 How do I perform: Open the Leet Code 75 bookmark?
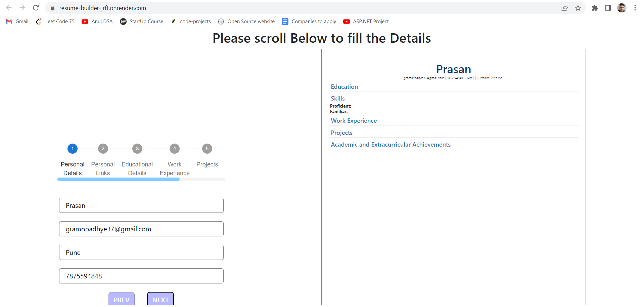(55, 22)
